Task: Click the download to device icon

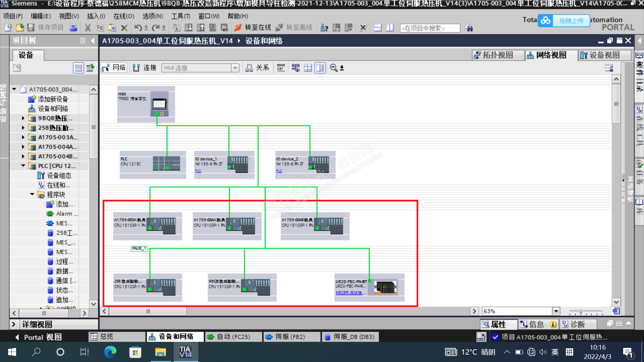Action: click(x=189, y=27)
